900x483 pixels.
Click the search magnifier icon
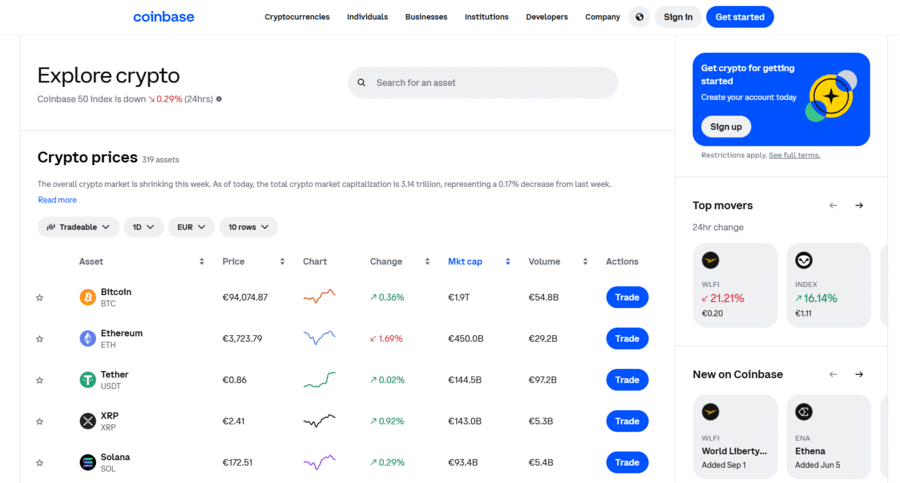[x=362, y=83]
